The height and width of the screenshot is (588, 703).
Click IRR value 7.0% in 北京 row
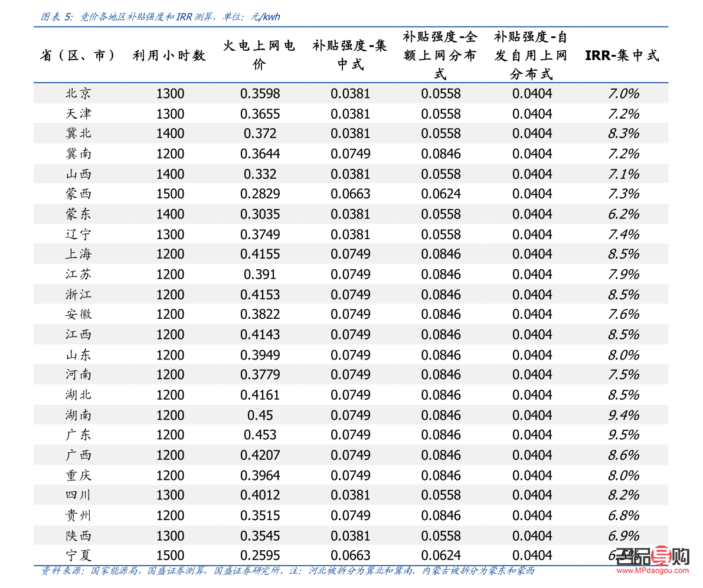(623, 93)
